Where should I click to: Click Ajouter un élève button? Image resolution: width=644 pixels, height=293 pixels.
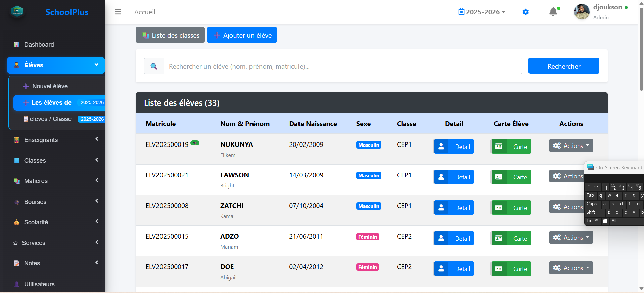pos(242,35)
